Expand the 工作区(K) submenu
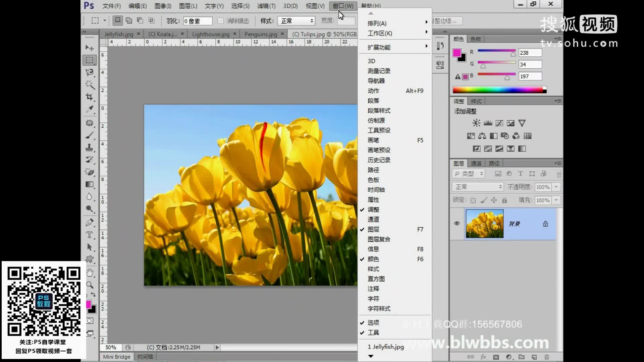Image resolution: width=644 pixels, height=362 pixels. tap(395, 33)
